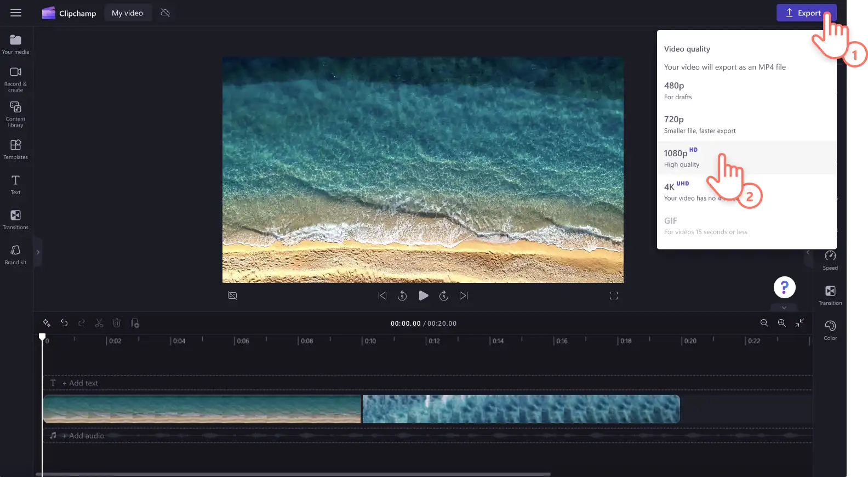Open the Color adjustment panel
868x477 pixels.
click(830, 330)
